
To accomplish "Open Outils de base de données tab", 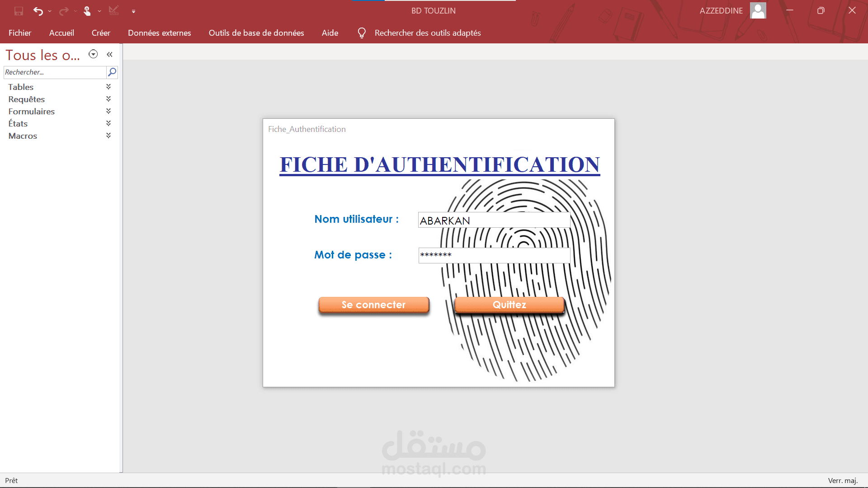I will point(256,33).
